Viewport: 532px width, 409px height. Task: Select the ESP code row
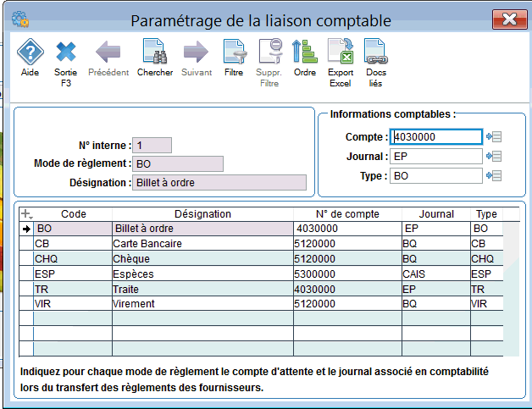(73, 274)
